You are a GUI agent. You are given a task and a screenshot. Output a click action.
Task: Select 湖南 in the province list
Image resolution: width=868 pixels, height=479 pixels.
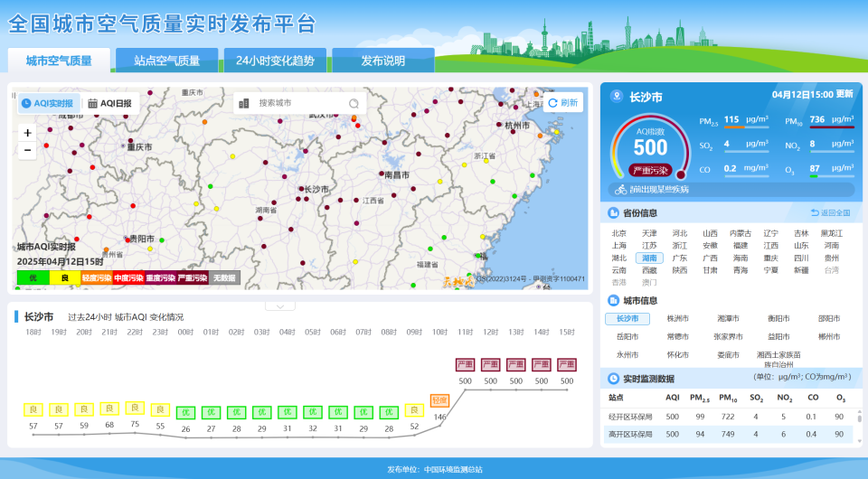point(649,258)
